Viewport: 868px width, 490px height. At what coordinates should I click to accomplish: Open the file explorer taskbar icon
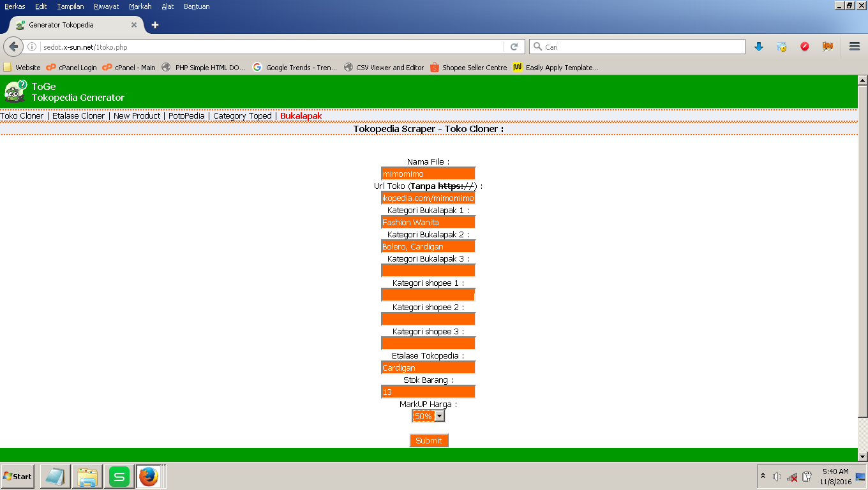coord(87,477)
